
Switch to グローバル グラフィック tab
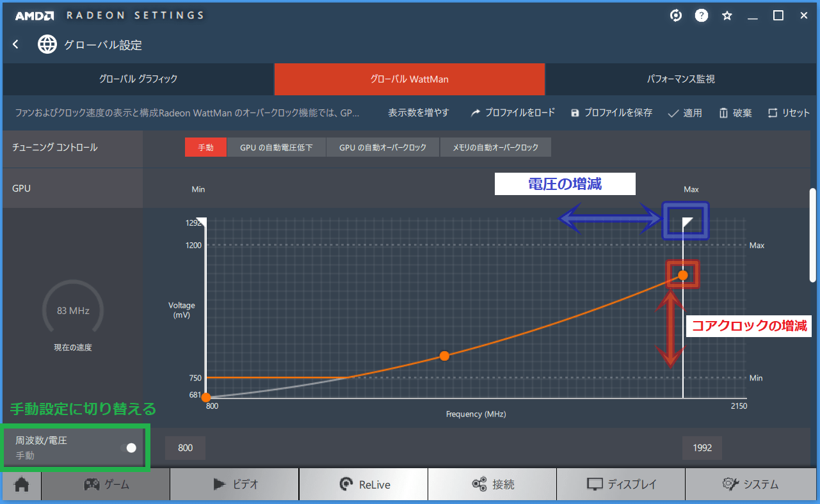138,79
